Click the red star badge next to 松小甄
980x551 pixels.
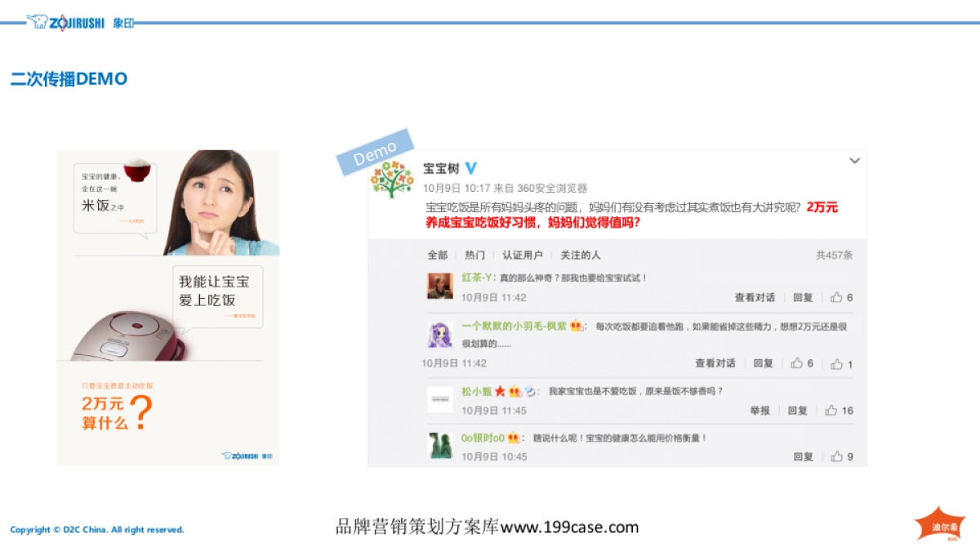click(500, 391)
